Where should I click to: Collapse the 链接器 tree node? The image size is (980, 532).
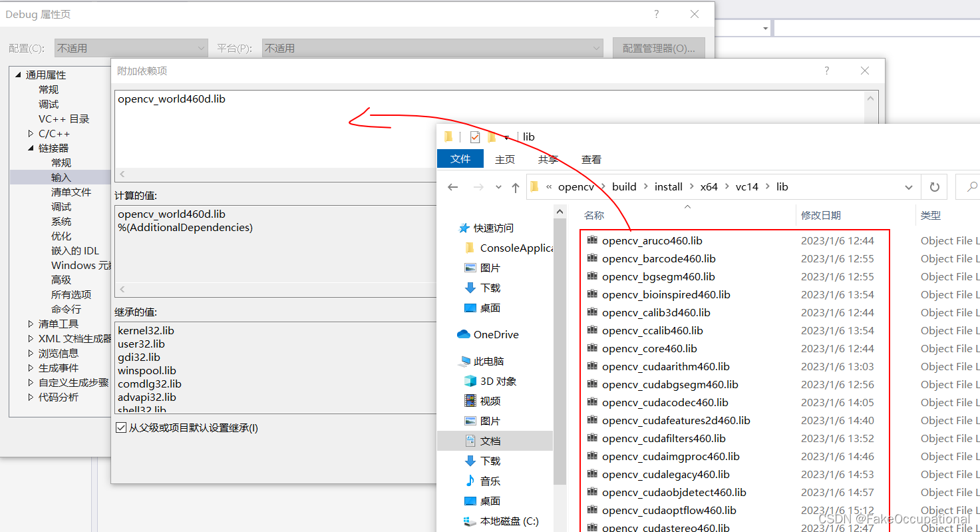pos(31,148)
